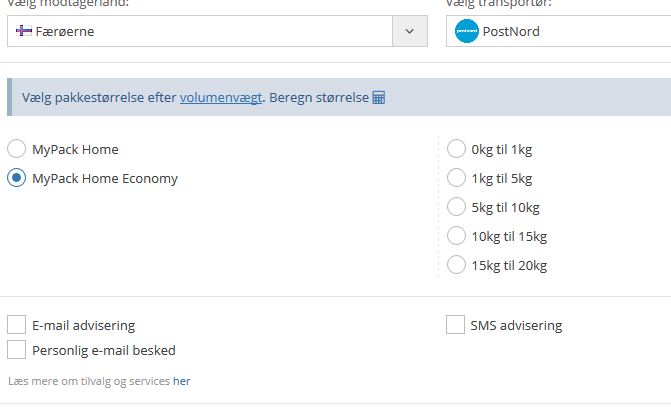Select the MyPack Home radio button
This screenshot has width=671, height=410.
(x=17, y=149)
